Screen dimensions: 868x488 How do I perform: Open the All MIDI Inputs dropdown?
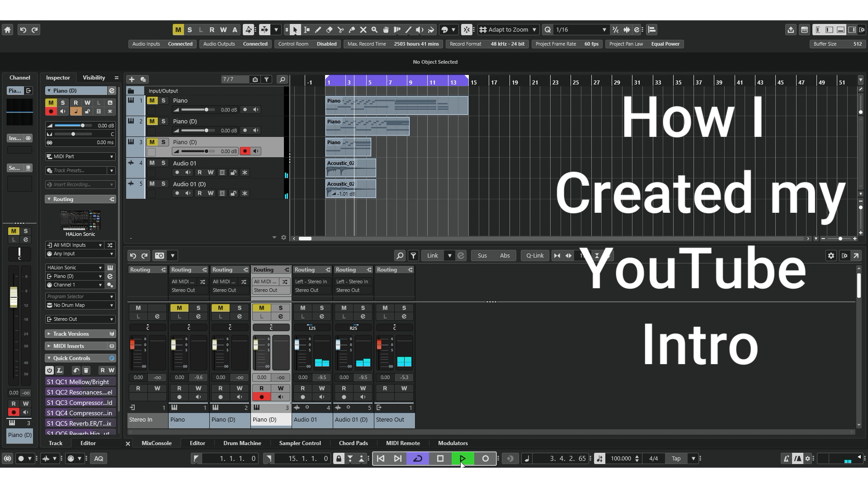click(x=75, y=245)
